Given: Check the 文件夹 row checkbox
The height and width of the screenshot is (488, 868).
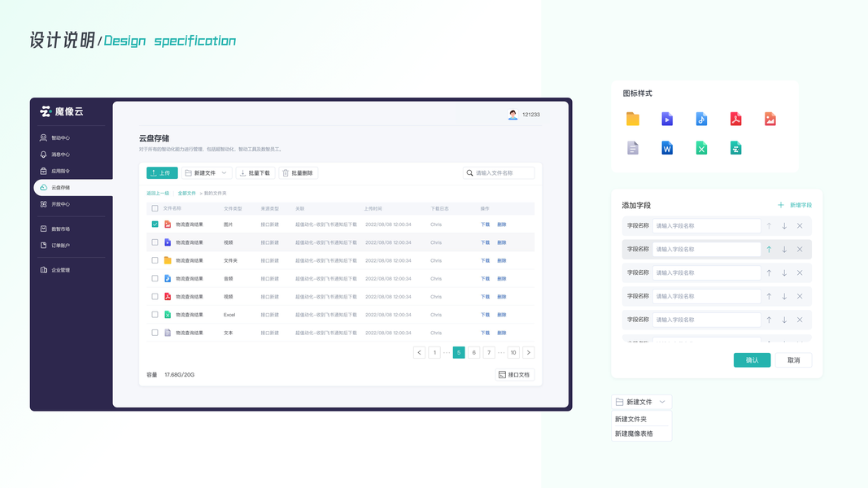Looking at the screenshot, I should point(155,260).
